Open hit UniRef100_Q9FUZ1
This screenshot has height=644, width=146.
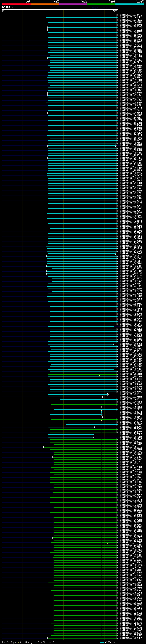click(x=131, y=27)
